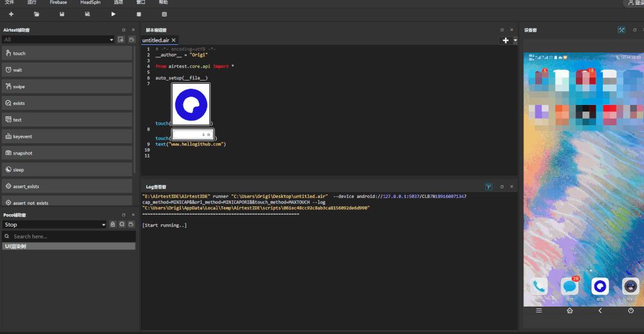
Task: Click the Log window filter icon
Action: point(489,187)
